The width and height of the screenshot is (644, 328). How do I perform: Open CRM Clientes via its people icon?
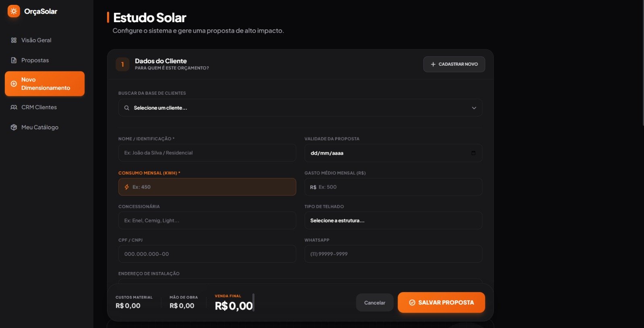point(13,107)
